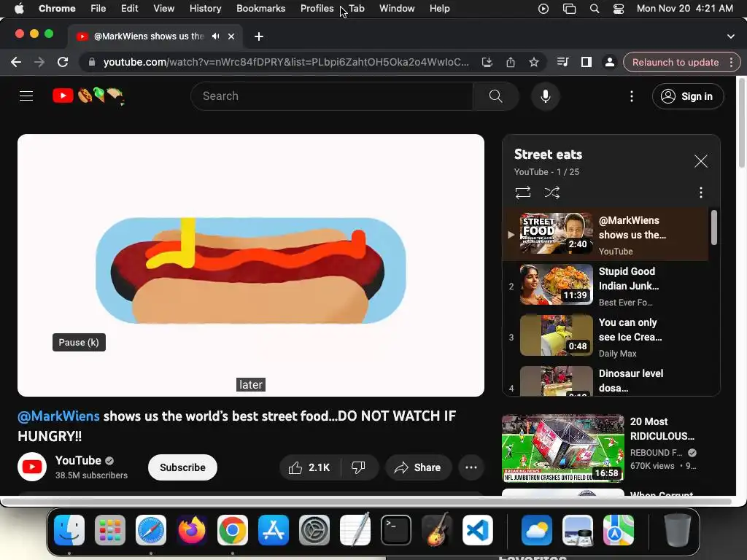This screenshot has height=560, width=747.
Task: Share this page from address bar
Action: (x=510, y=63)
